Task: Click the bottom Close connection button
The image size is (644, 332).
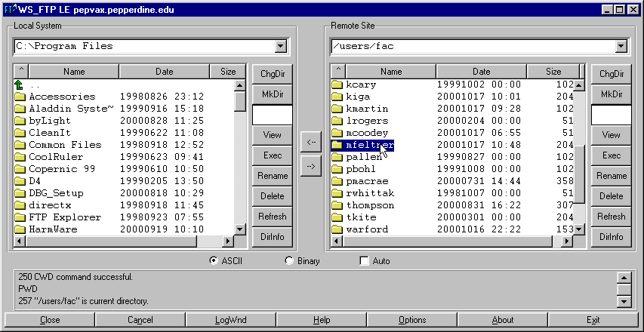Action: pos(50,320)
